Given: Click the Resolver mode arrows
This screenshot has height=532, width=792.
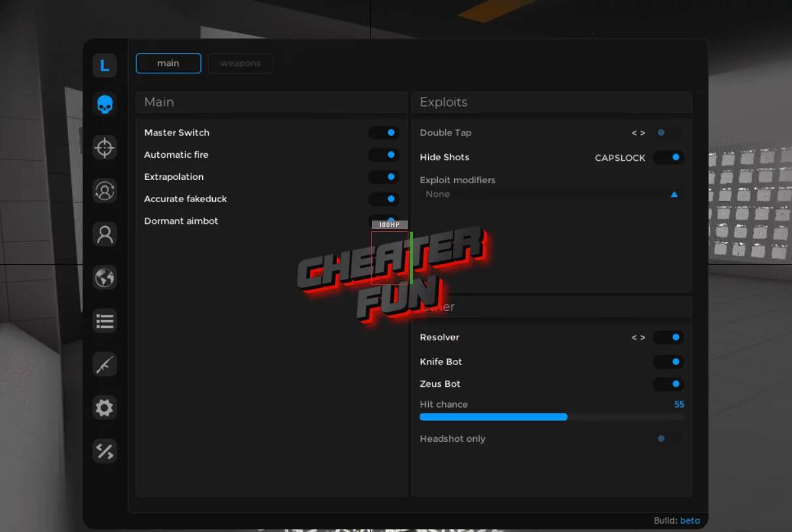Looking at the screenshot, I should [638, 337].
